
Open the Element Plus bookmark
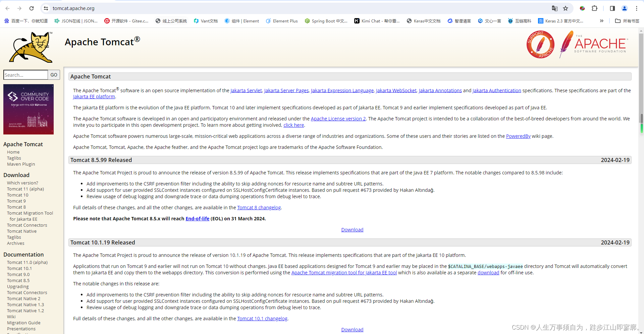(x=282, y=21)
